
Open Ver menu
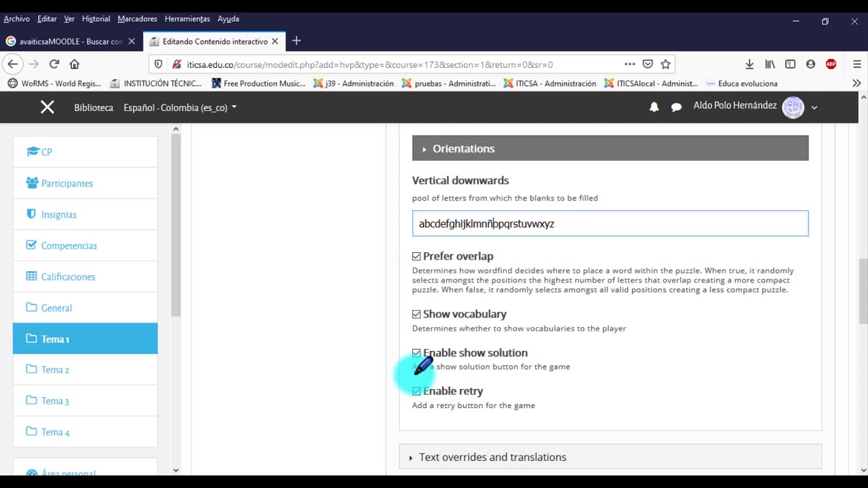[x=69, y=19]
